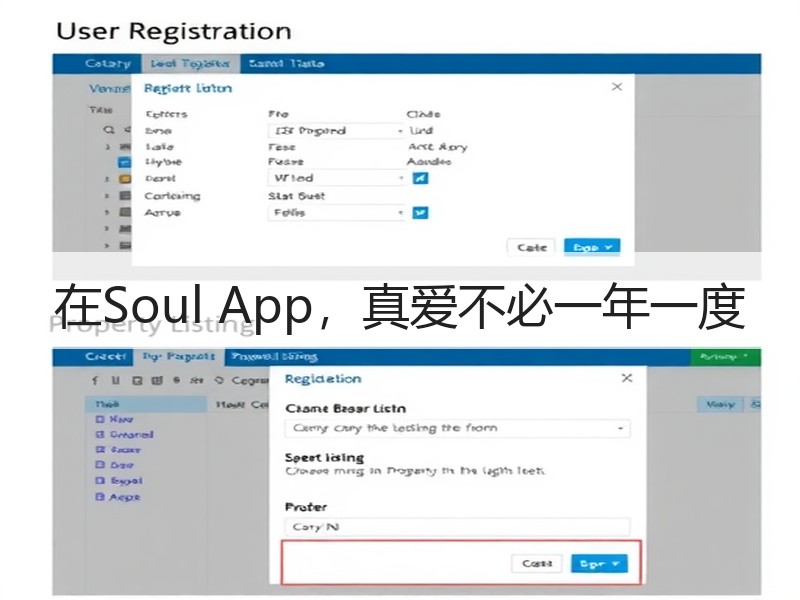Screen dimensions: 800x600
Task: Click the square box icon in lower toolbar
Action: click(137, 381)
